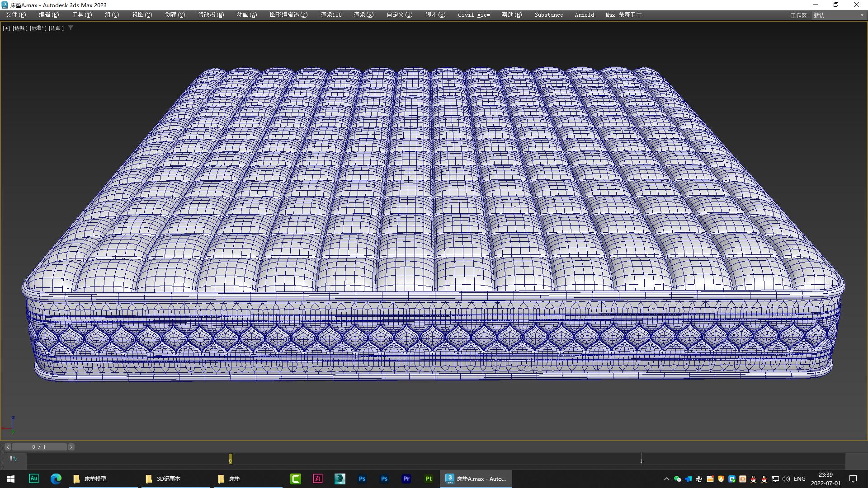Click the time slider at frame 0
The image size is (868, 488).
coord(231,459)
